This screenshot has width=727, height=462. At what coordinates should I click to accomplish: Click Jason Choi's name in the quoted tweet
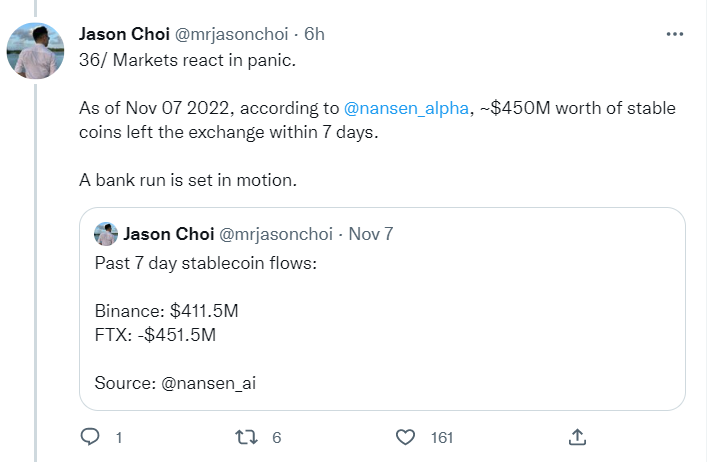168,234
